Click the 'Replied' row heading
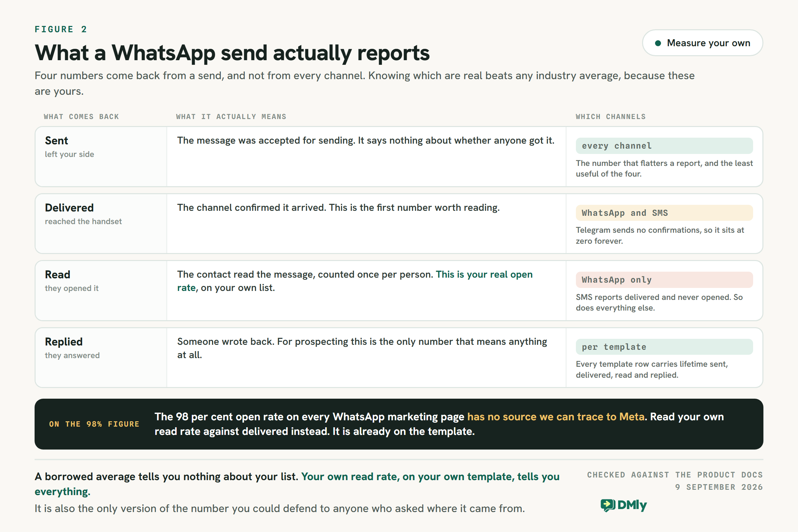 (64, 342)
